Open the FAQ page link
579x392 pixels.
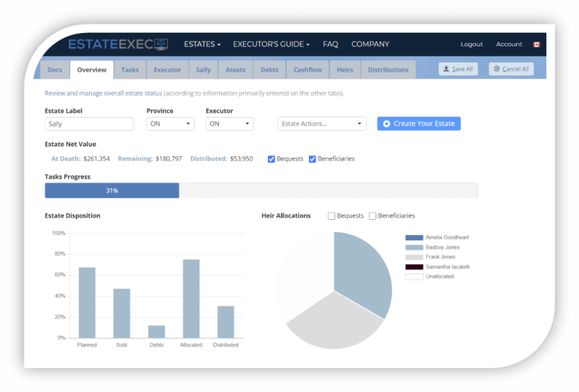(x=330, y=44)
